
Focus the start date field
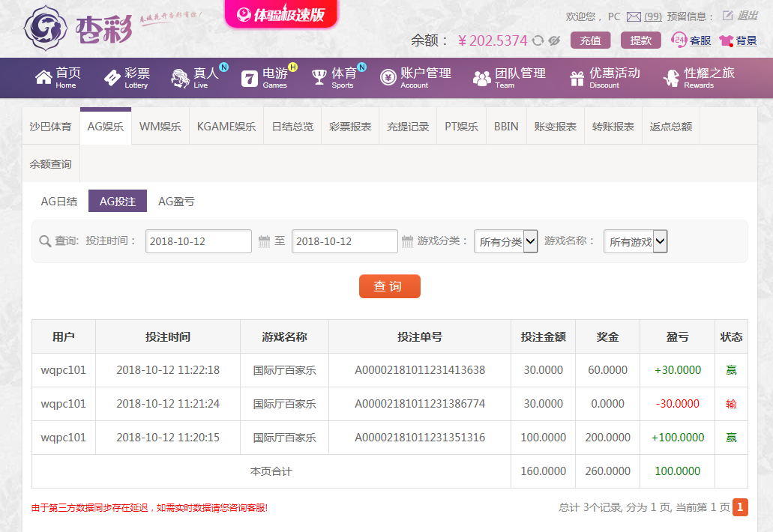[x=199, y=241]
